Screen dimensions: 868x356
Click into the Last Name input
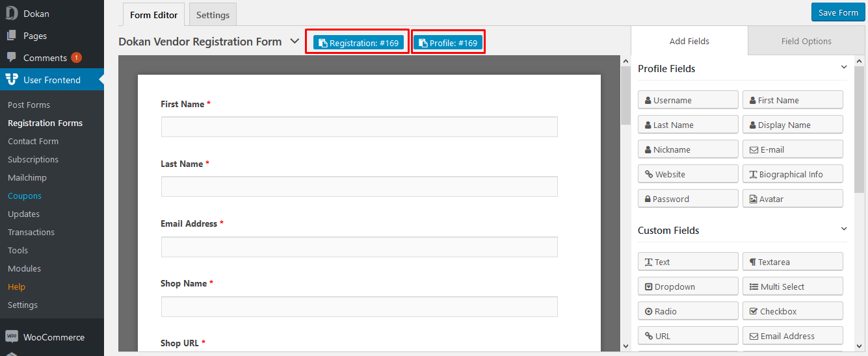tap(359, 186)
